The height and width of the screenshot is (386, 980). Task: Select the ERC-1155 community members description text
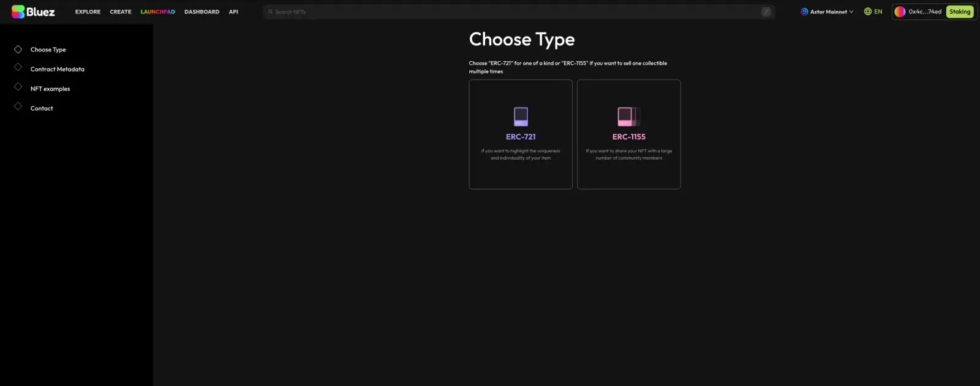pos(629,154)
